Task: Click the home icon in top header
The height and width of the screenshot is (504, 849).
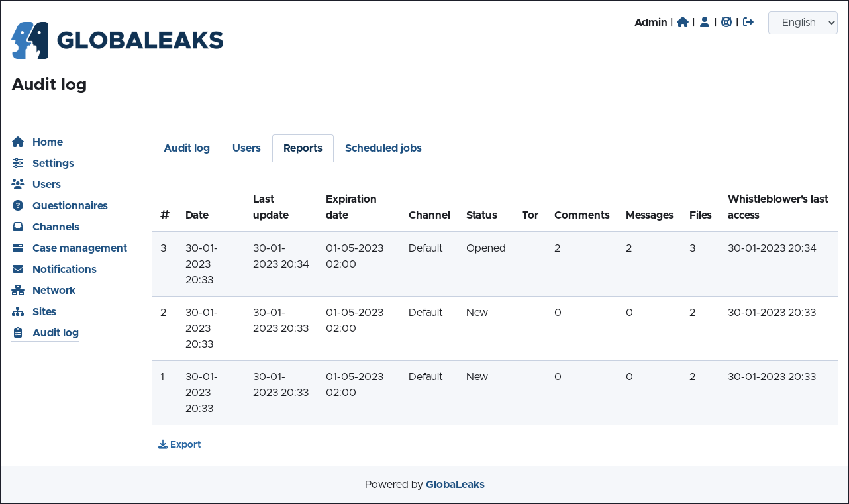Action: coord(683,22)
